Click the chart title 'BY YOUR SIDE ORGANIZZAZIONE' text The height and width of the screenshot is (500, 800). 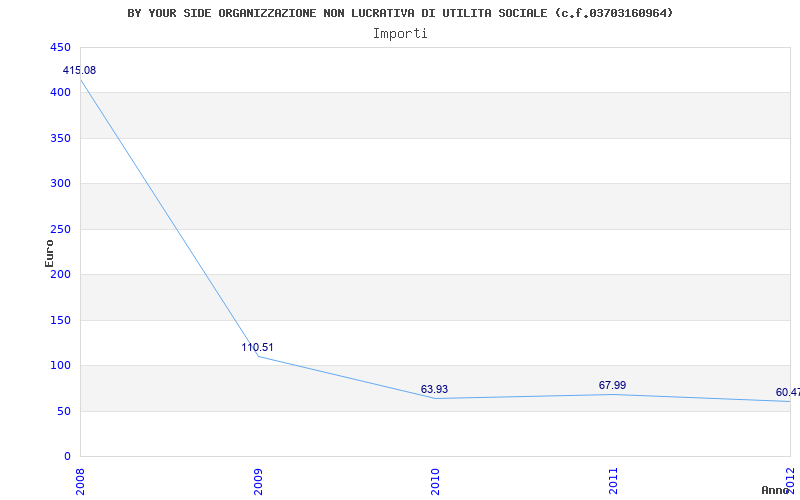pos(221,13)
